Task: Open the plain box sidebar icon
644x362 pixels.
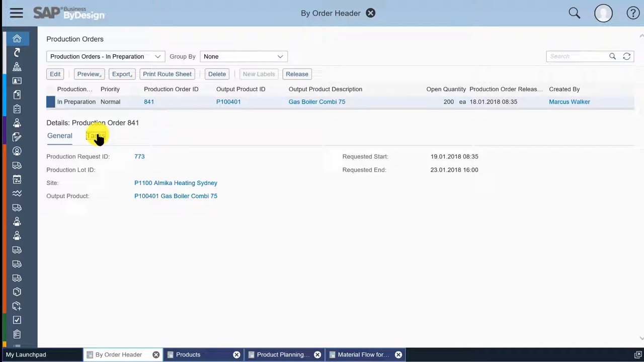Action: tap(17, 292)
